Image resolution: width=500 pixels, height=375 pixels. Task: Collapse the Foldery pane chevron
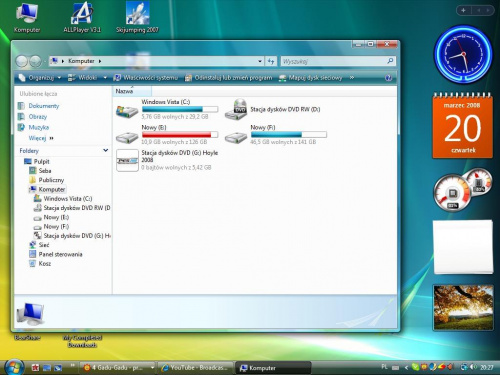coord(105,150)
